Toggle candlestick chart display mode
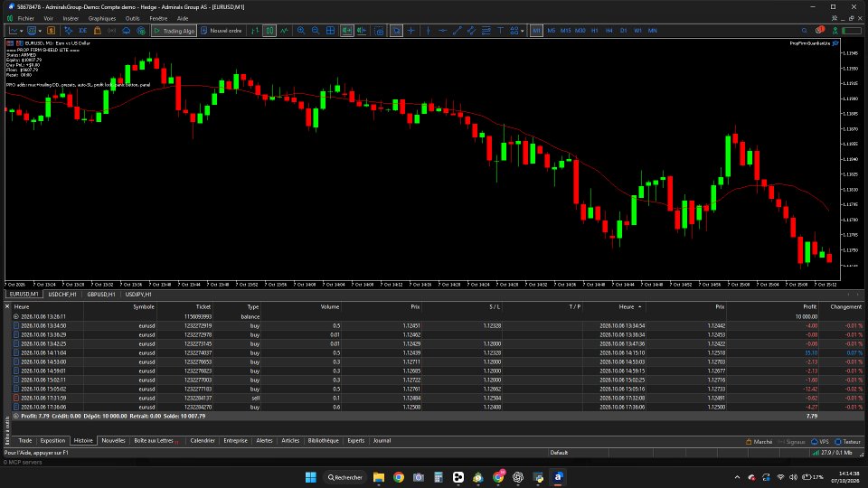This screenshot has width=868, height=488. click(x=269, y=31)
